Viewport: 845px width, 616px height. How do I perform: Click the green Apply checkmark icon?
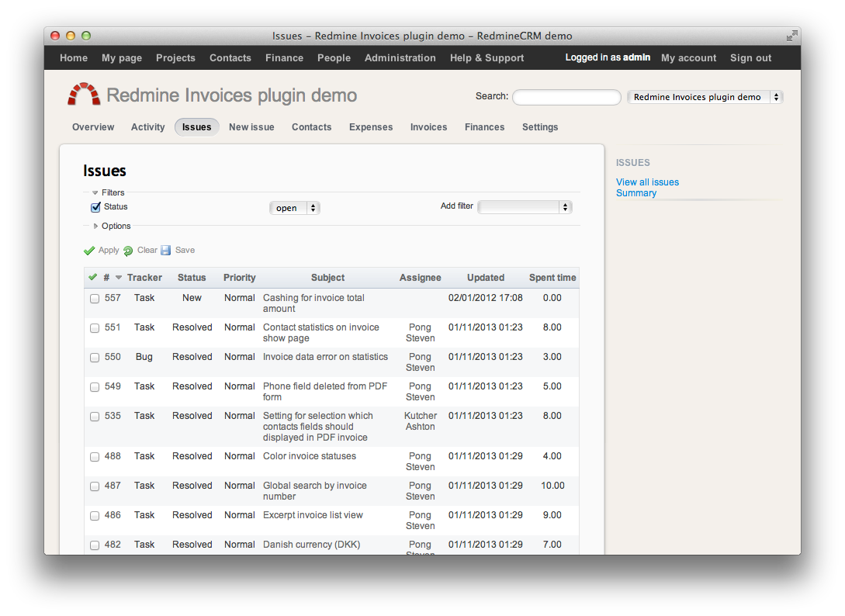pos(89,251)
